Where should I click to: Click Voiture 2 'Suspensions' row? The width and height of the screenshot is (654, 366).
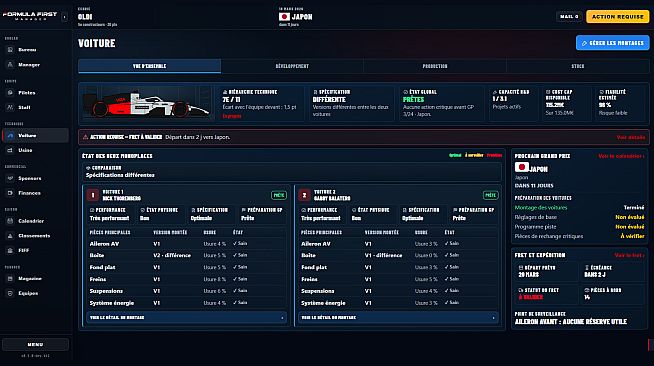coord(398,291)
